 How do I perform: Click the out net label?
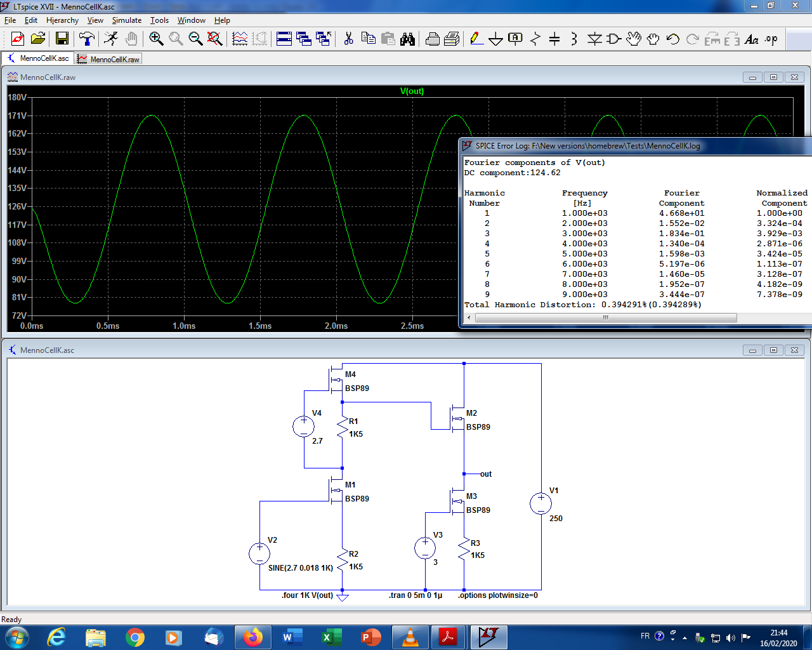coord(486,474)
